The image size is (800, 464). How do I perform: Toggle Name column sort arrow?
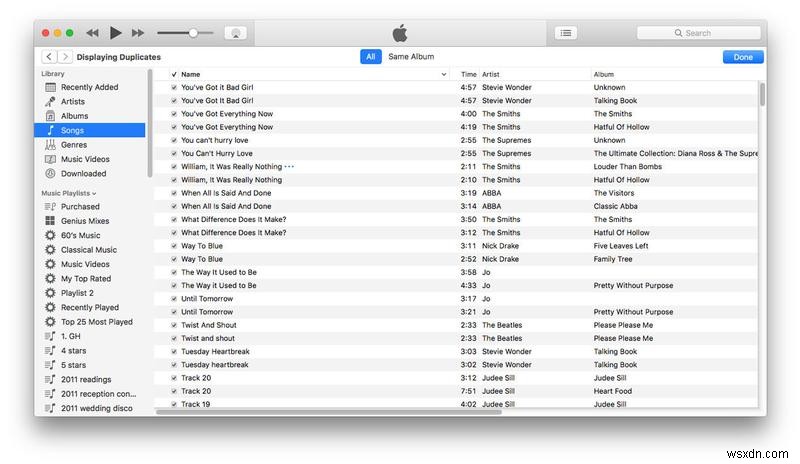tap(443, 75)
